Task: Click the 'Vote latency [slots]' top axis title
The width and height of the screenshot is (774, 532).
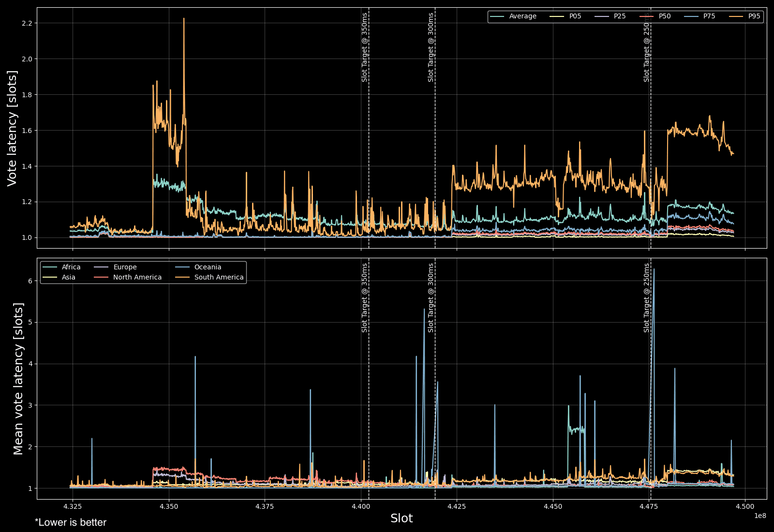Action: tap(12, 128)
